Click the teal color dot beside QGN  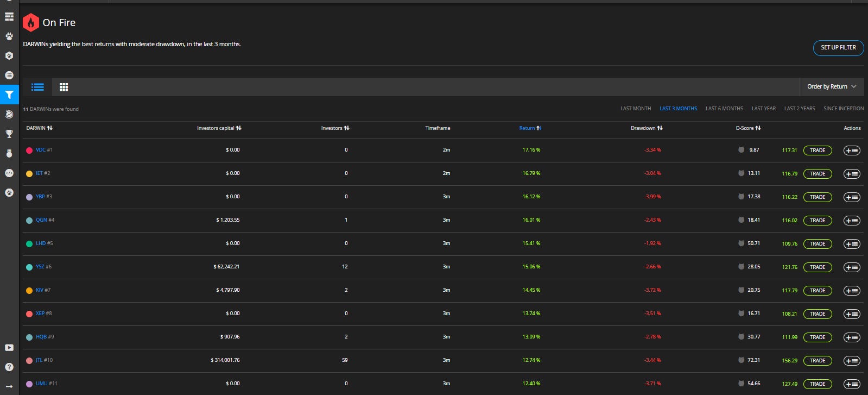point(29,221)
